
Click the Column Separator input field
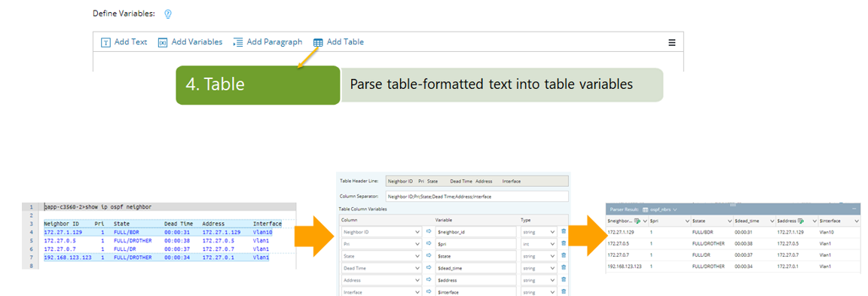click(x=477, y=197)
